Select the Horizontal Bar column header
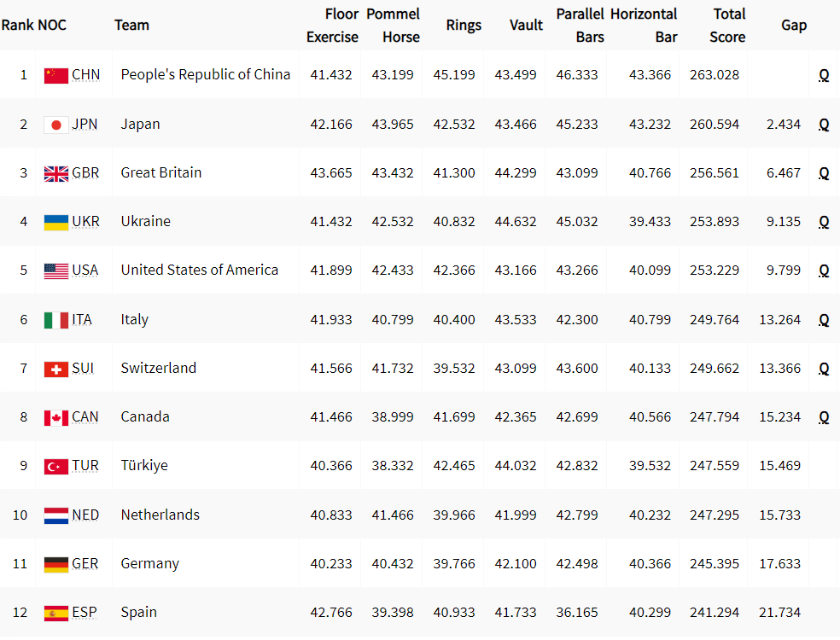The width and height of the screenshot is (840, 640). pyautogui.click(x=644, y=25)
